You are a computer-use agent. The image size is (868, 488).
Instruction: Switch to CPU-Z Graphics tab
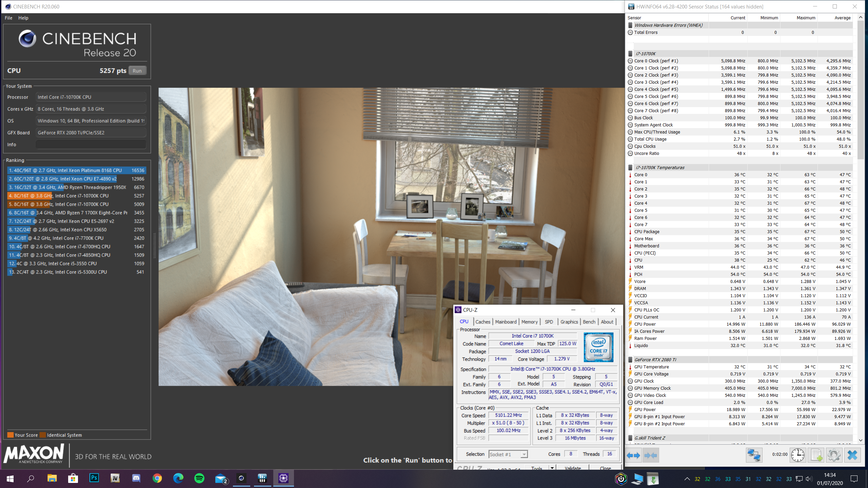[569, 322]
